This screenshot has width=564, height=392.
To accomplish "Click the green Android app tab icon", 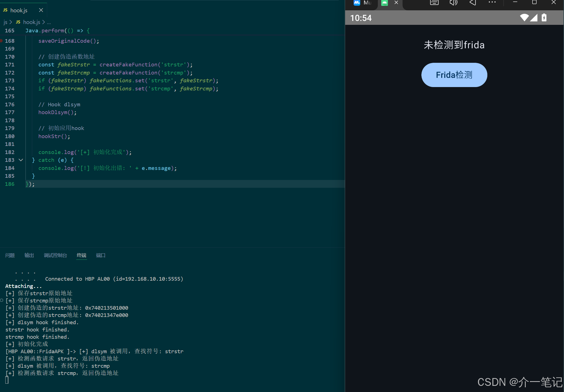I will (385, 3).
